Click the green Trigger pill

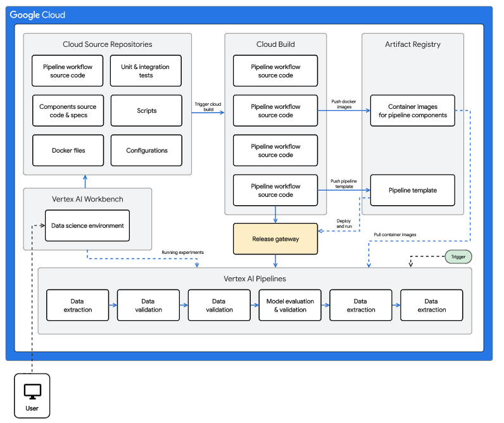pyautogui.click(x=458, y=257)
